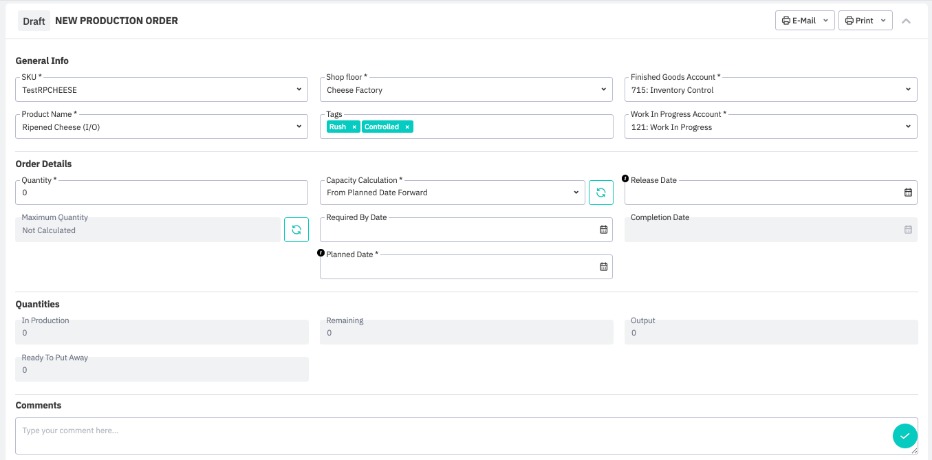Remove the Rush tag
This screenshot has width=932, height=460.
[354, 127]
